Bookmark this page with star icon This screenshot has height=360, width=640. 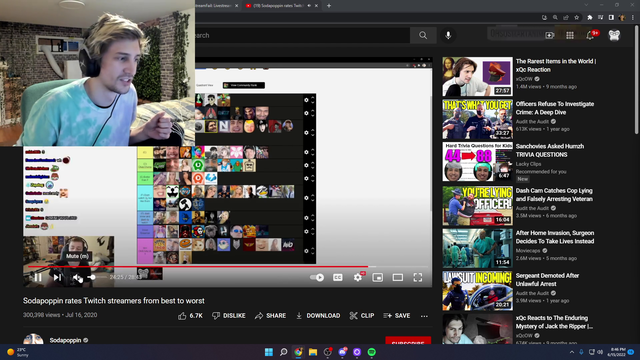point(576,18)
